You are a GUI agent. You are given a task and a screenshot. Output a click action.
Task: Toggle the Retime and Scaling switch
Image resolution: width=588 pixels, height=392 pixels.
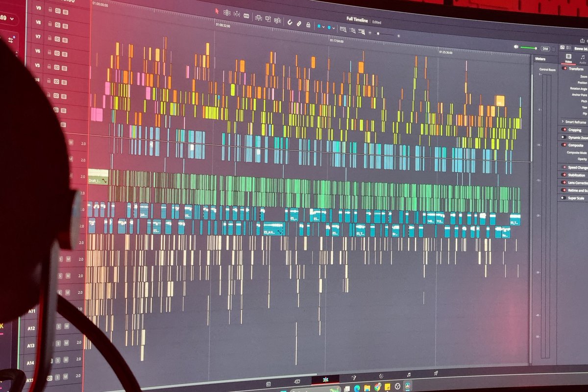pos(564,190)
